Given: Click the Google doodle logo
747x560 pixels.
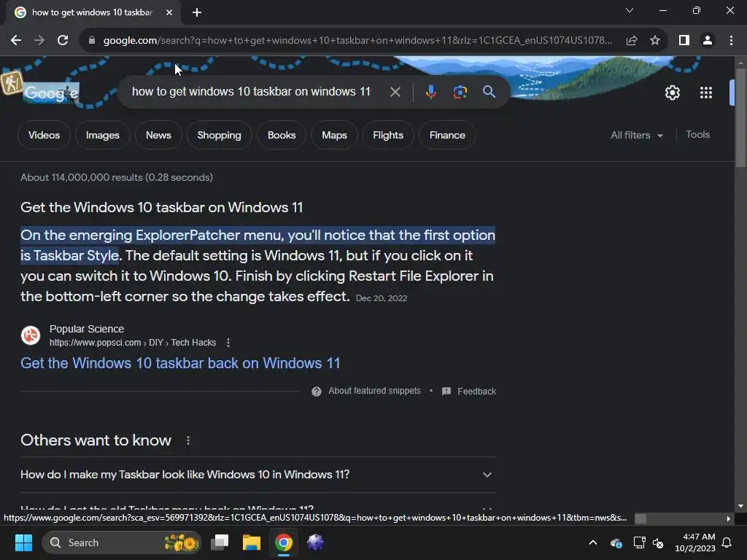Looking at the screenshot, I should (x=51, y=93).
